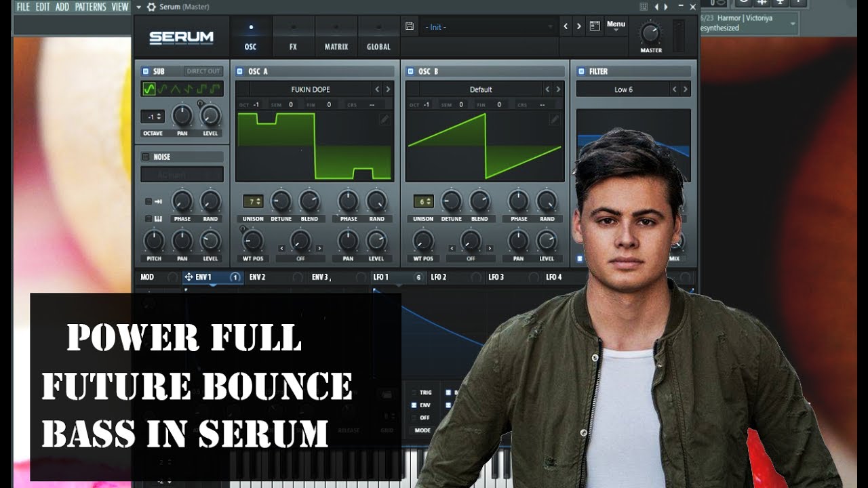This screenshot has height=488, width=868.
Task: Toggle the FILTER enable switch
Action: [581, 71]
